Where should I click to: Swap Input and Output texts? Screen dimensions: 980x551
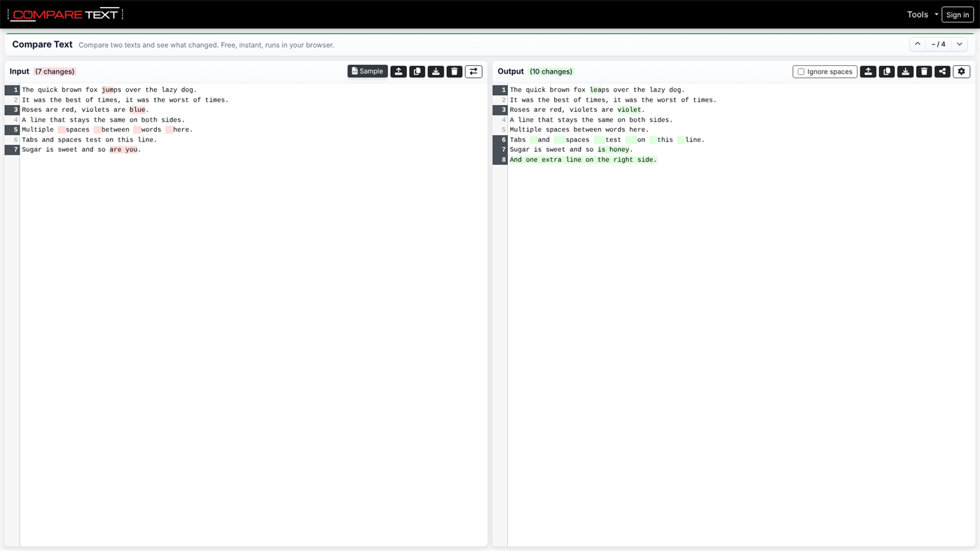tap(474, 71)
